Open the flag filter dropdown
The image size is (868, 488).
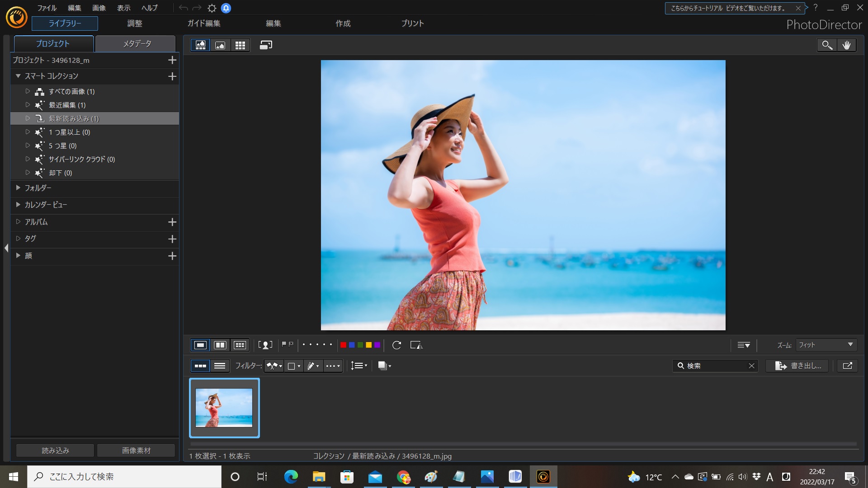click(x=274, y=366)
